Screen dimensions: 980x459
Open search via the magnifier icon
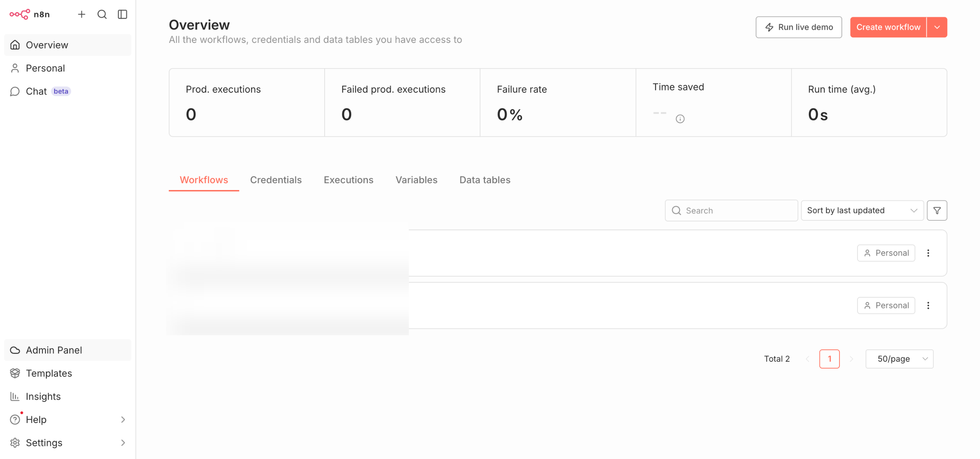tap(102, 15)
